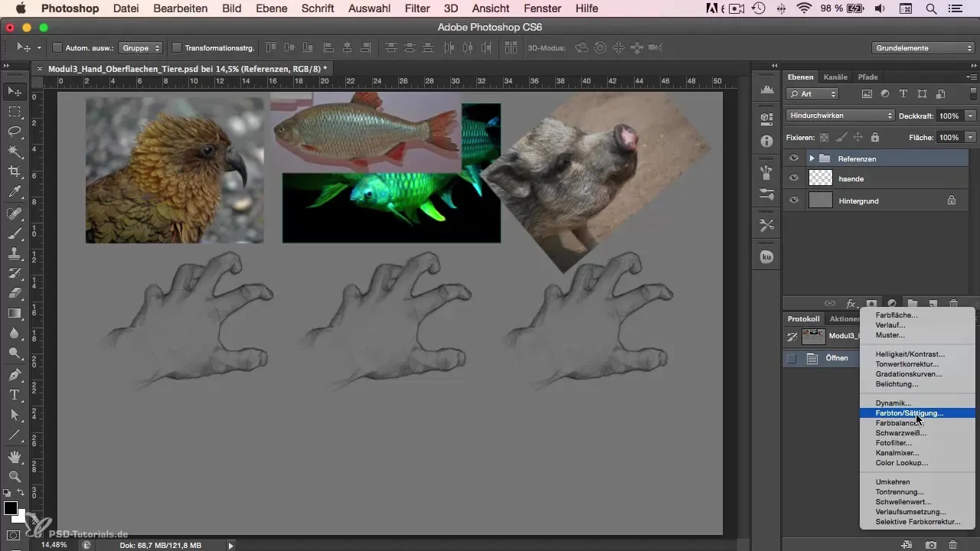Select the Eraser tool
Screen dimensions: 980x551
coord(15,293)
